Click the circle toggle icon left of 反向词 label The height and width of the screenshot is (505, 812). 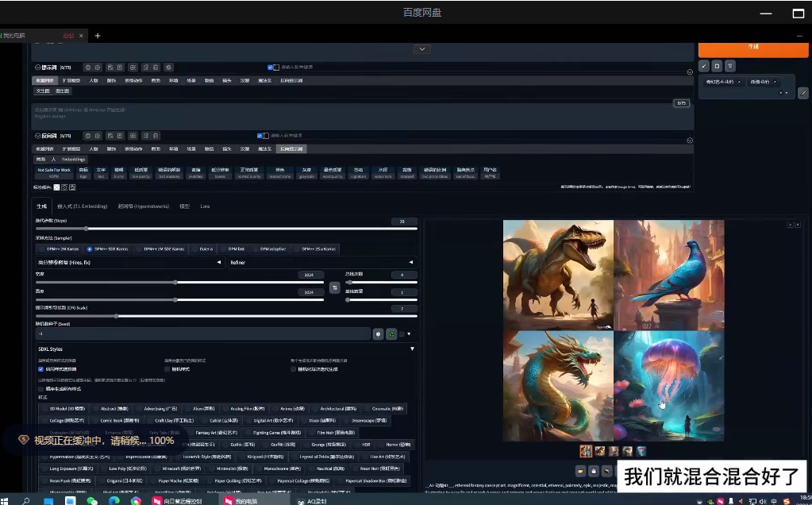click(38, 136)
